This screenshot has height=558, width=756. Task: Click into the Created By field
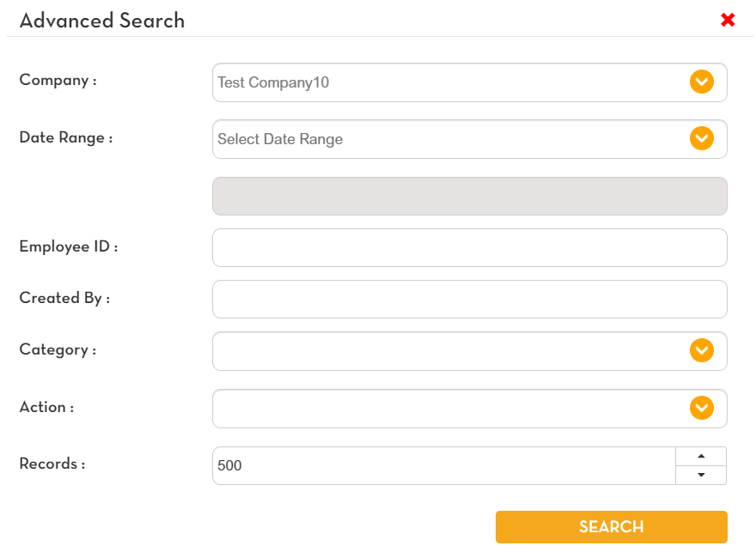click(469, 299)
